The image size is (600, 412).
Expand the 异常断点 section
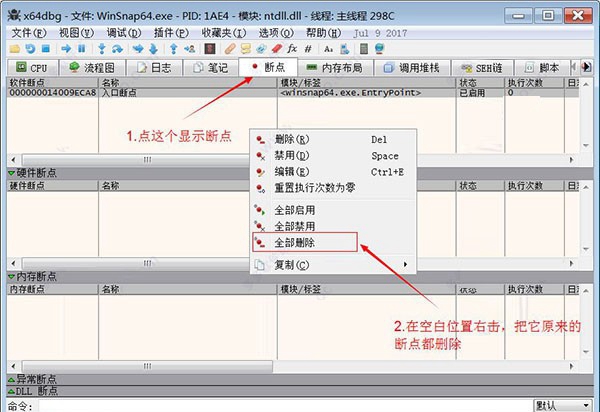[11, 380]
